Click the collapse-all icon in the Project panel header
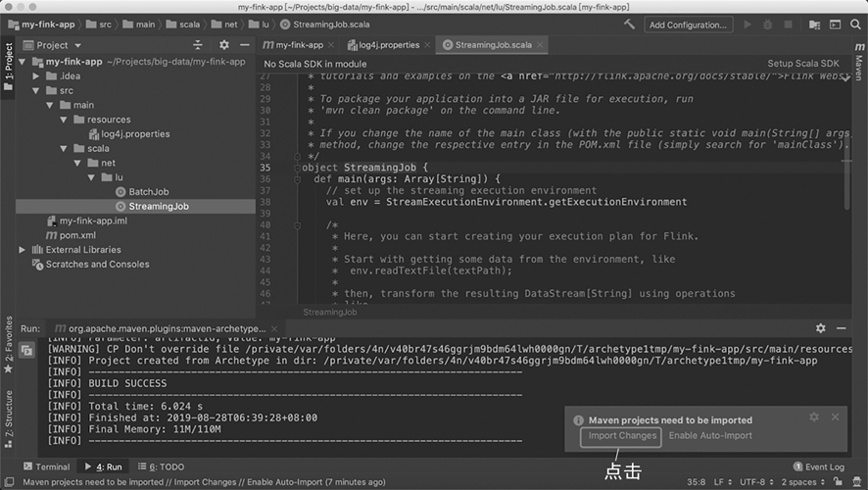This screenshot has width=868, height=490. coord(198,45)
